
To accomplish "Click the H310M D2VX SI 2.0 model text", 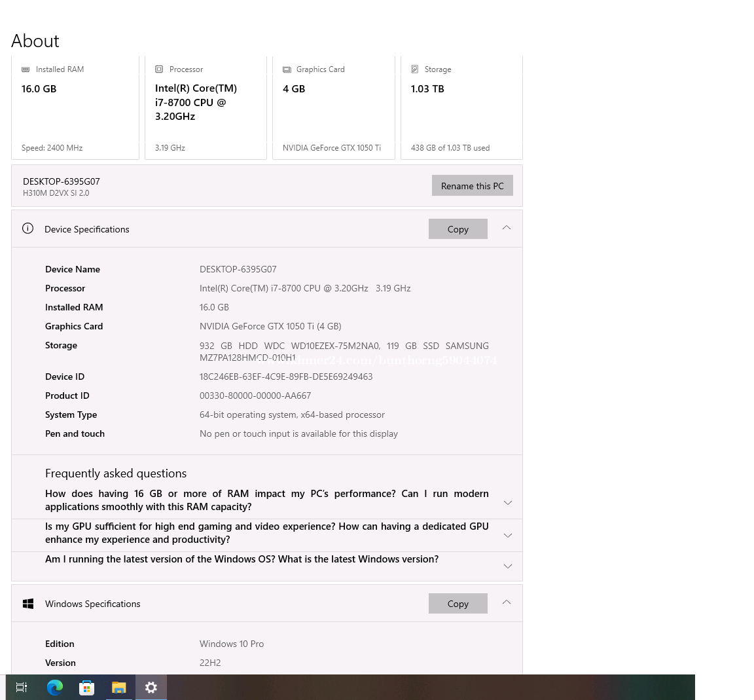I will coord(56,193).
